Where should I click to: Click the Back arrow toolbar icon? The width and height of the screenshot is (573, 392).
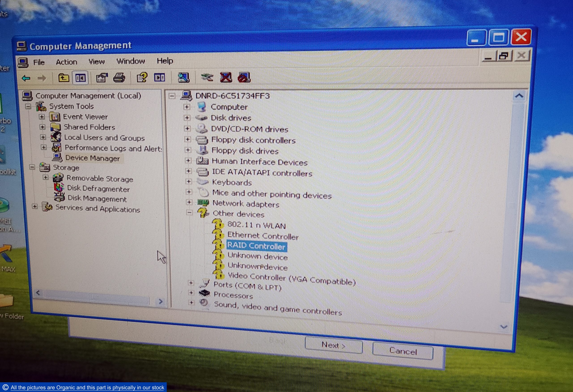(x=26, y=78)
